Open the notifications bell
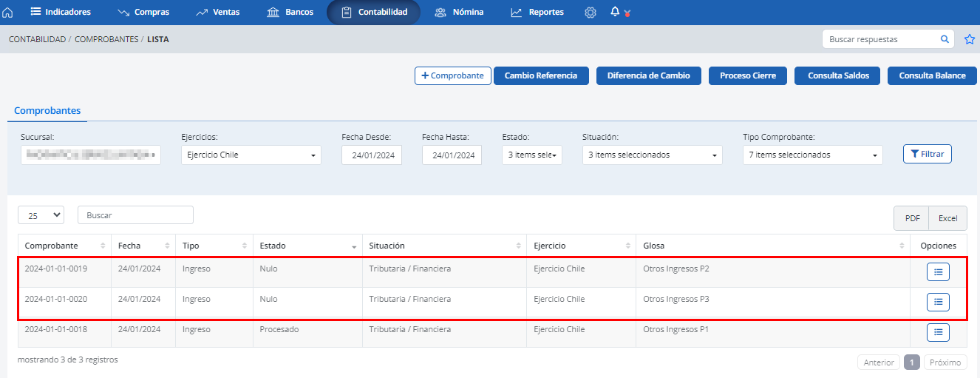The width and height of the screenshot is (980, 378). (x=615, y=12)
